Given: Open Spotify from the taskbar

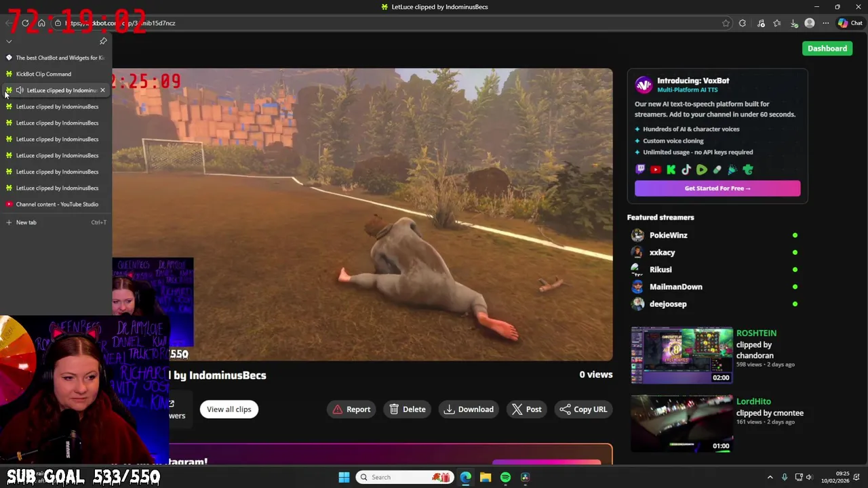Looking at the screenshot, I should [x=505, y=477].
